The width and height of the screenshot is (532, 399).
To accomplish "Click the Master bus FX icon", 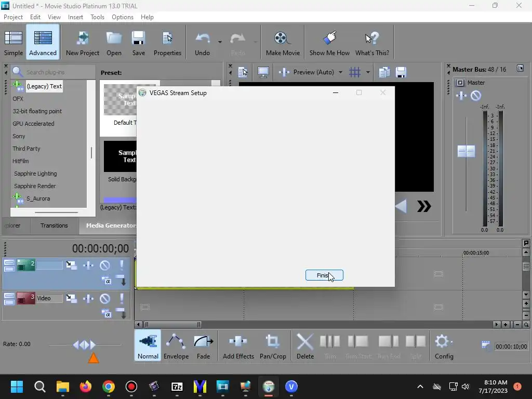I will click(461, 96).
